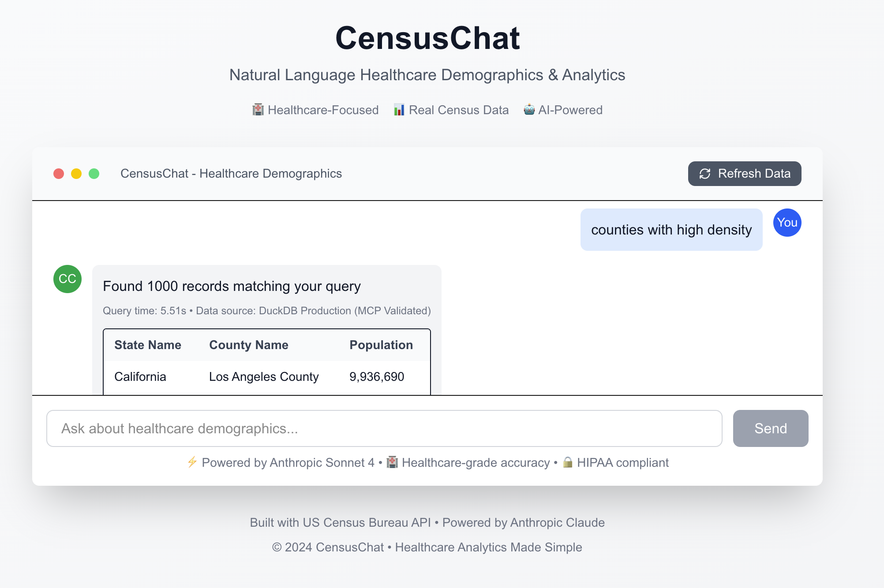The image size is (884, 588).
Task: Click the 'counties with high density' message bubble
Action: [x=671, y=230]
